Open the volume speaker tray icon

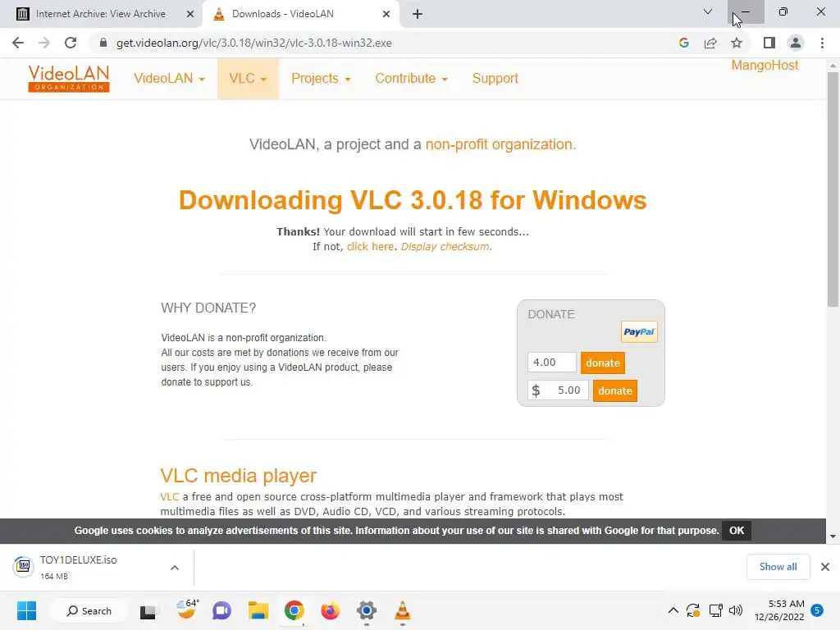tap(736, 610)
